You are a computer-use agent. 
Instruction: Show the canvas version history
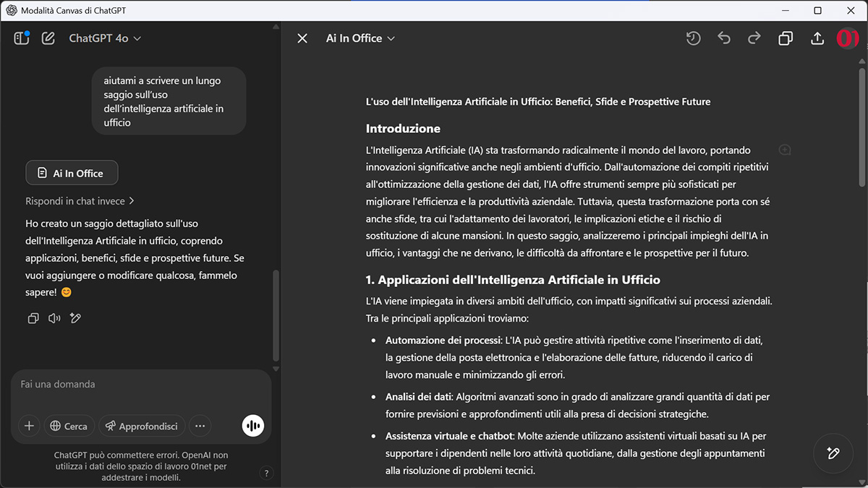693,38
